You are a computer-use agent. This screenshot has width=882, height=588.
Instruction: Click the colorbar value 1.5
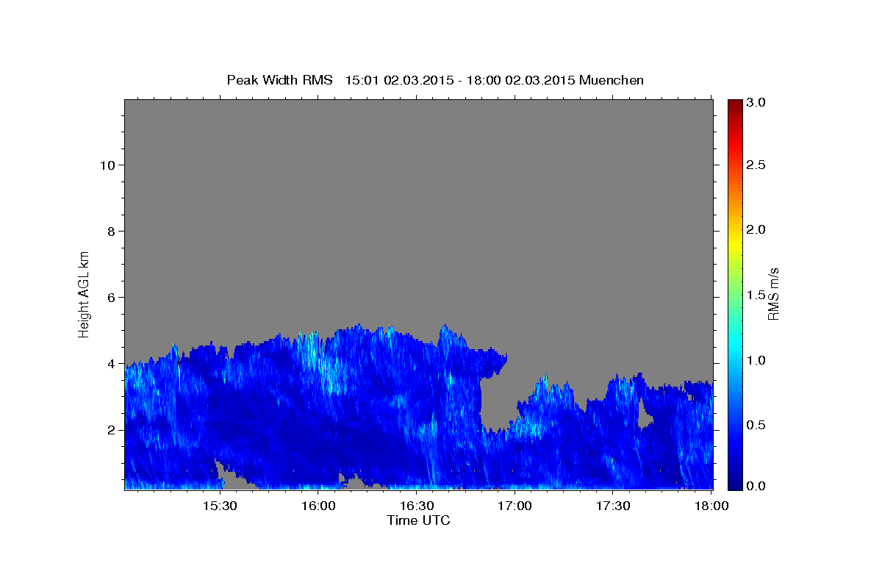click(x=755, y=294)
